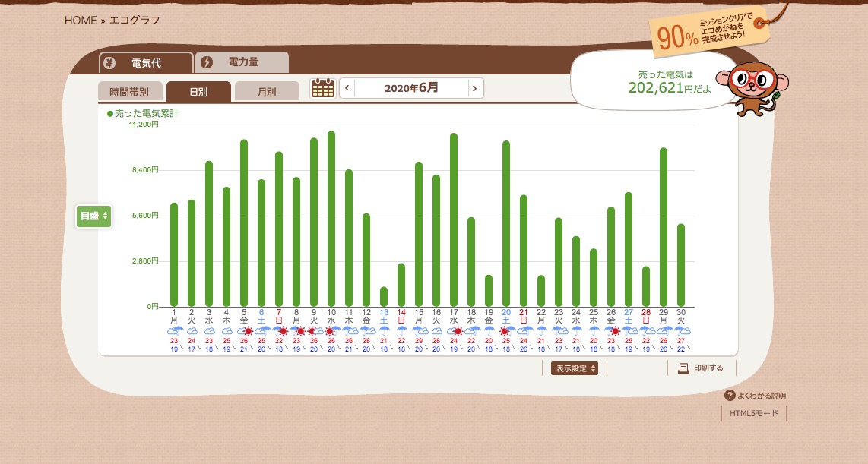Click the bar for June 5

point(243,223)
